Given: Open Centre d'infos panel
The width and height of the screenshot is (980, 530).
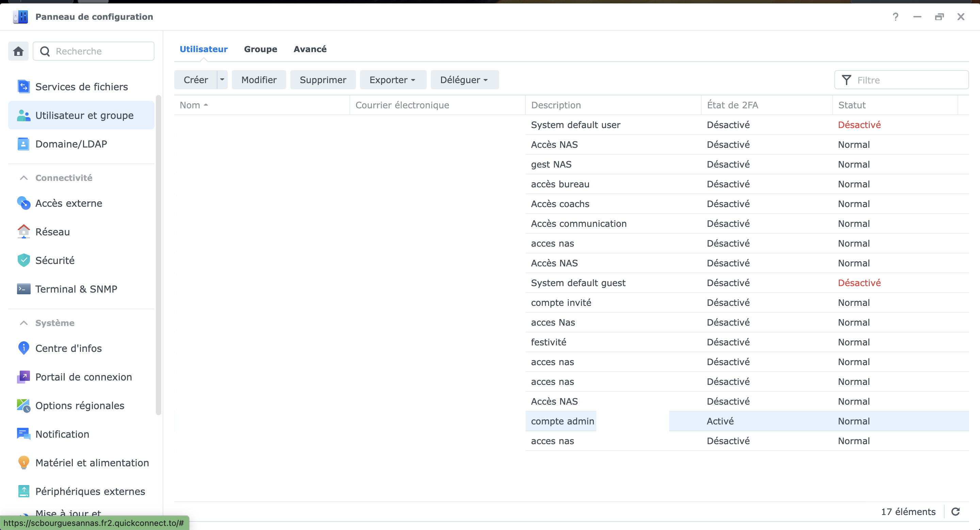Looking at the screenshot, I should [x=68, y=348].
